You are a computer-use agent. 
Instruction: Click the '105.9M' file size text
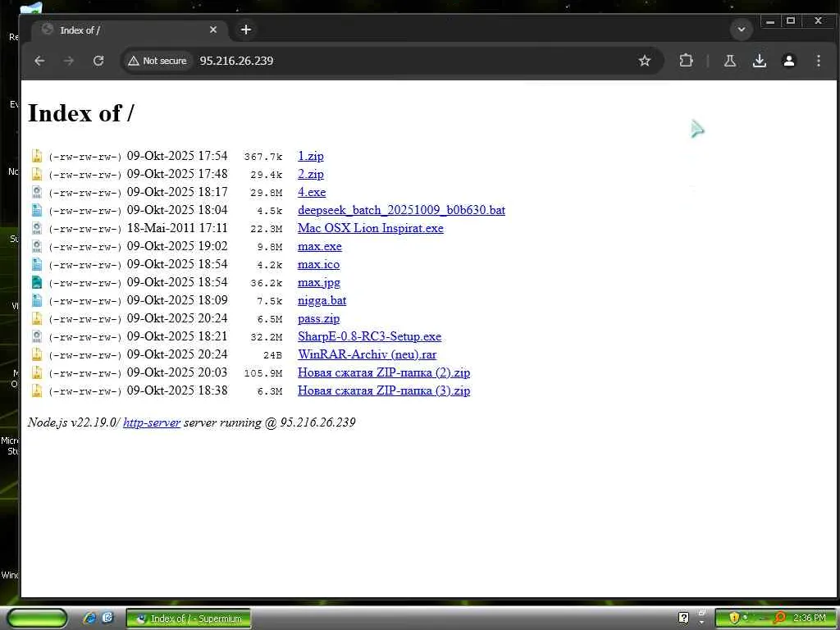coord(263,373)
